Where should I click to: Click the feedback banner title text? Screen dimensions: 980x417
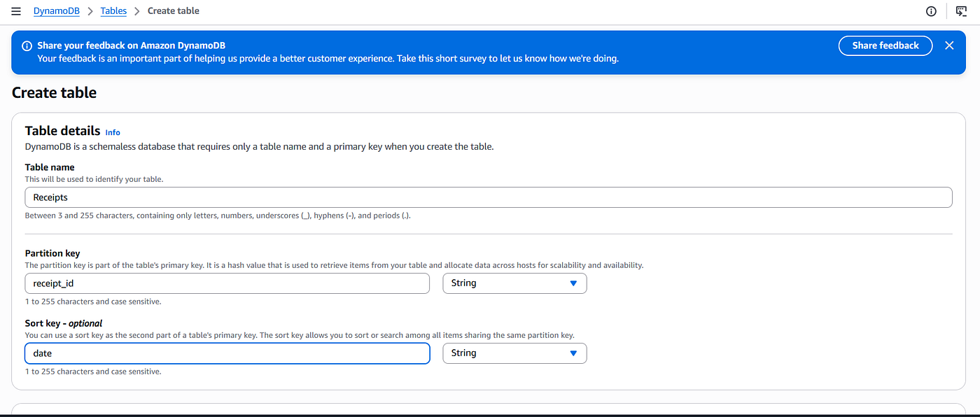tap(131, 45)
